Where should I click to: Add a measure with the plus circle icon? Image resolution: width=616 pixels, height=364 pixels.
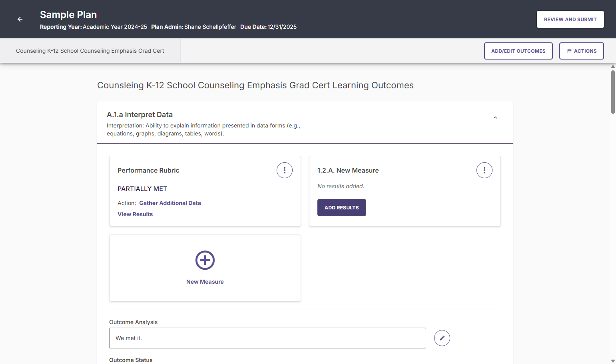coord(205,260)
